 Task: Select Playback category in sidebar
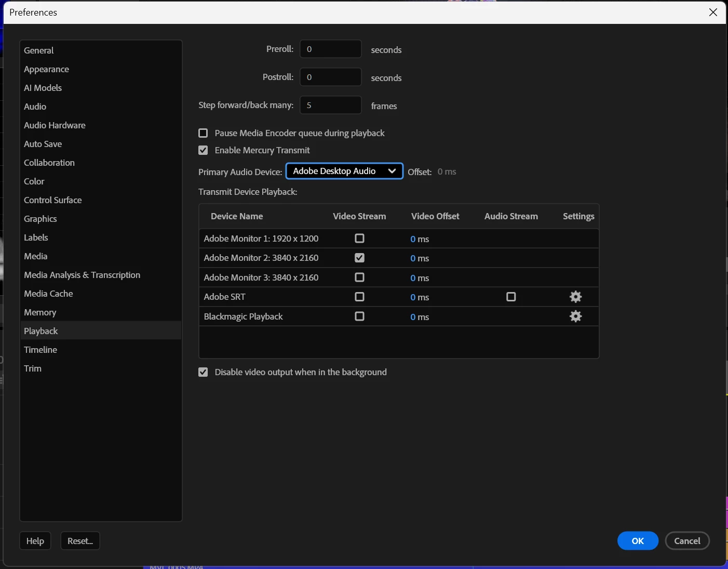point(101,331)
